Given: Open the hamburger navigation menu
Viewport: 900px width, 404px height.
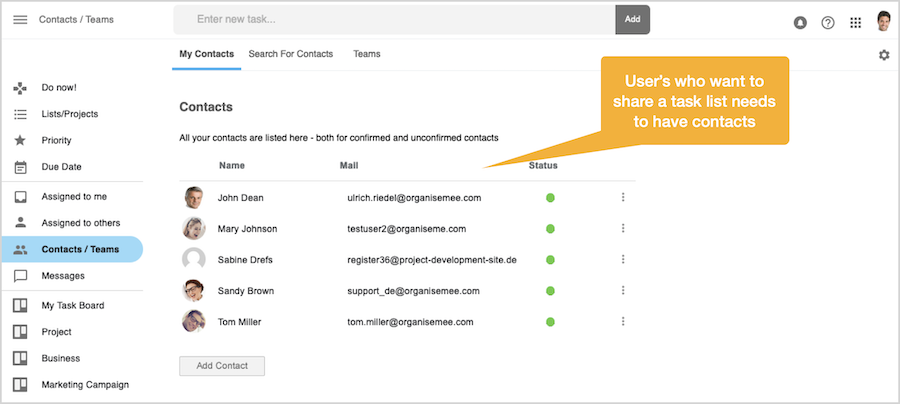Looking at the screenshot, I should [20, 20].
